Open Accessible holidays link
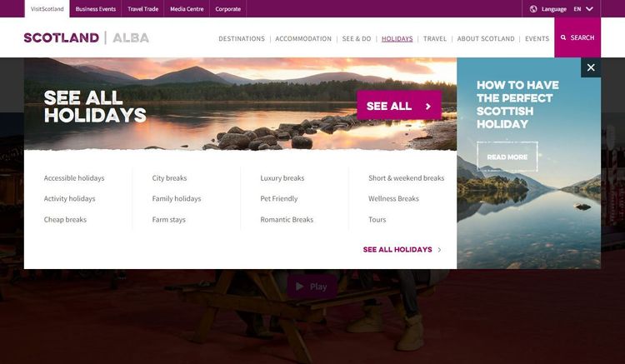This screenshot has height=364, width=625. tap(74, 178)
